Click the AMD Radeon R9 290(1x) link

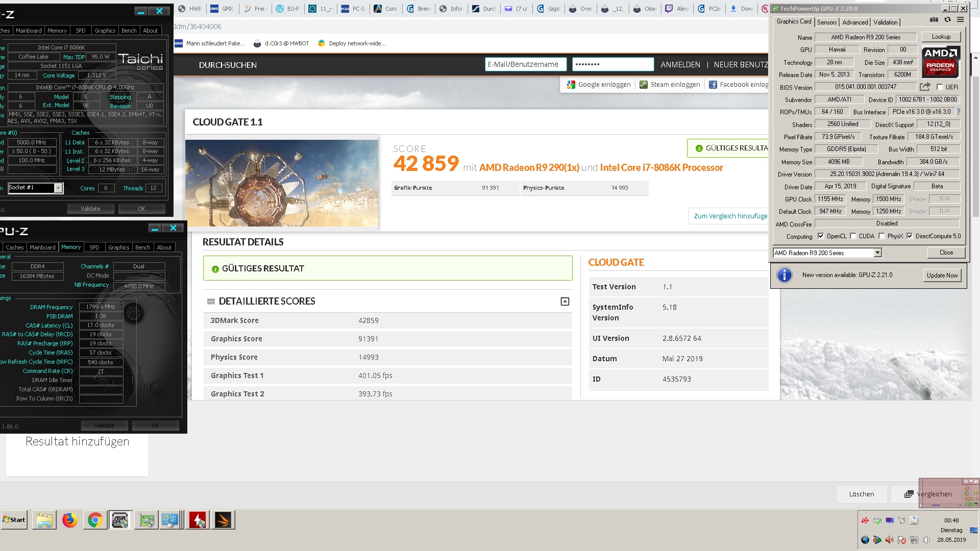pos(529,167)
